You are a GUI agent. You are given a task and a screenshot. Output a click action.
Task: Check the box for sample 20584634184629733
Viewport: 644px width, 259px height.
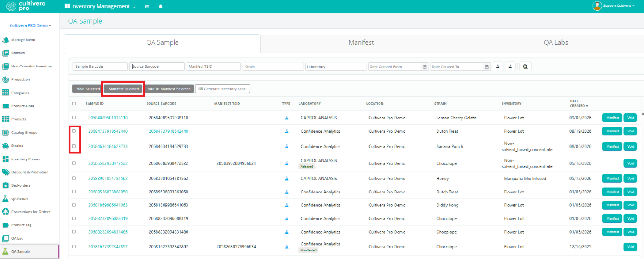pos(74,146)
